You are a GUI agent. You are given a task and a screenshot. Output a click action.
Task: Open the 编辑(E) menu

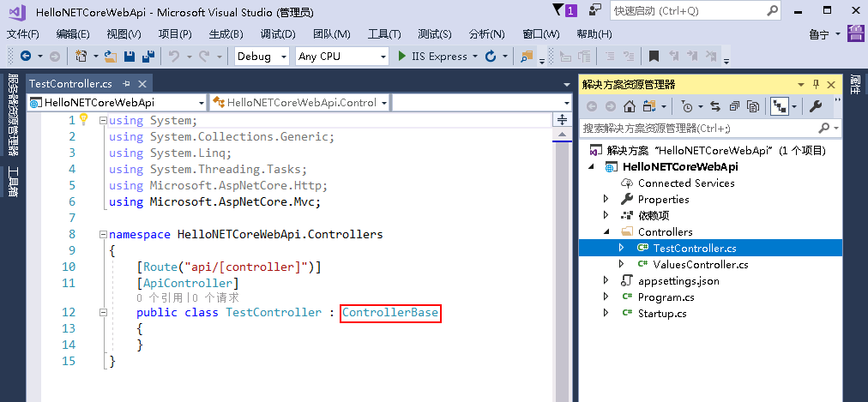(73, 34)
